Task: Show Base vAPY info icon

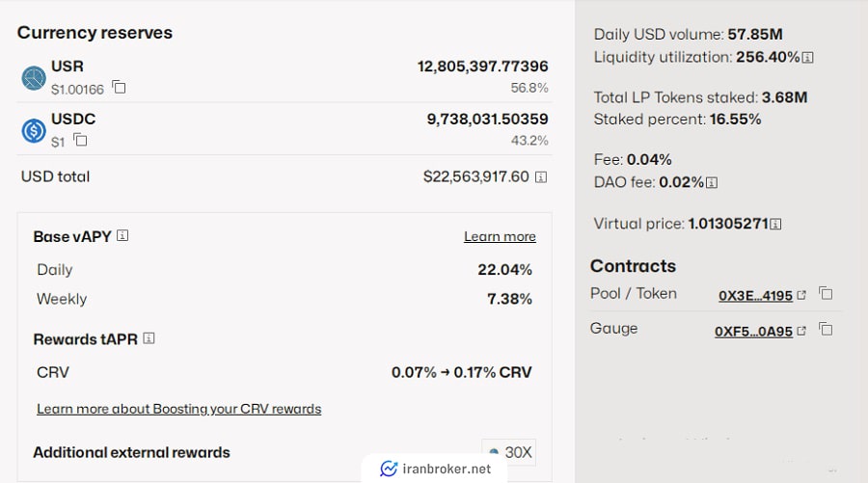Action: (x=122, y=235)
